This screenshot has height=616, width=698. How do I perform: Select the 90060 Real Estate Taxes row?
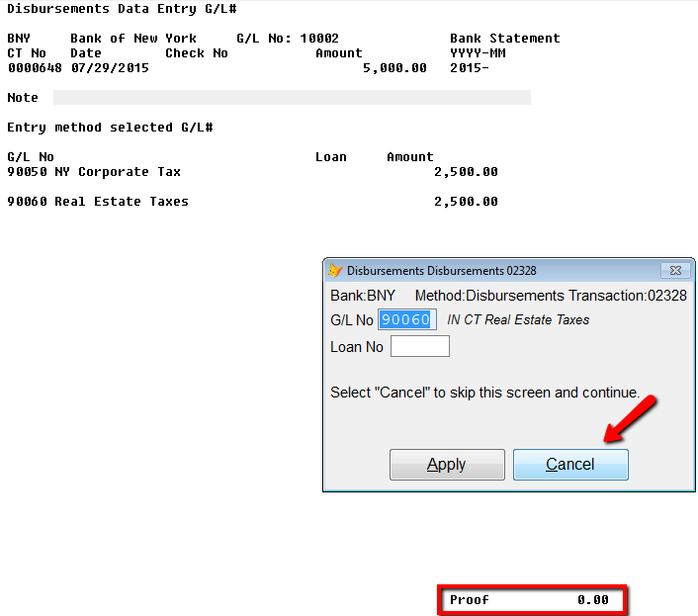tap(252, 202)
